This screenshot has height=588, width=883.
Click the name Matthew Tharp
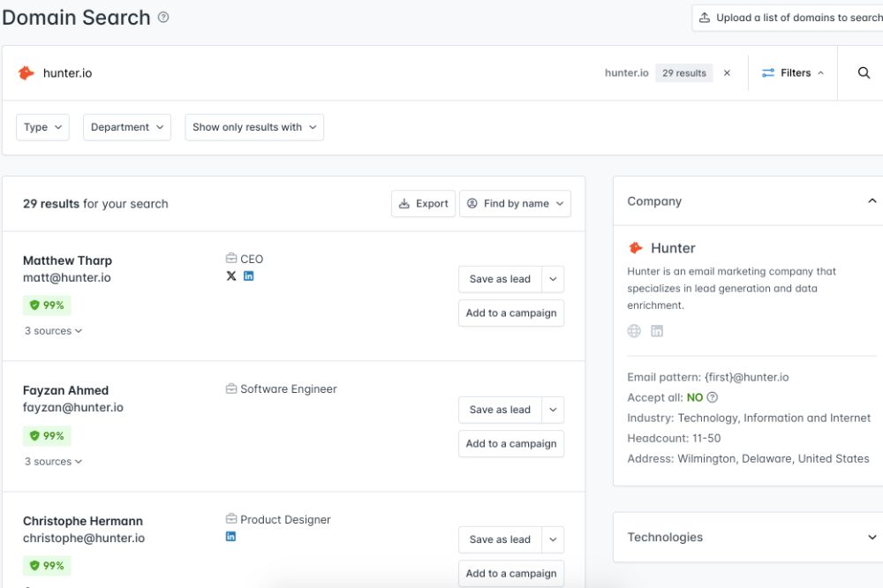(x=68, y=260)
